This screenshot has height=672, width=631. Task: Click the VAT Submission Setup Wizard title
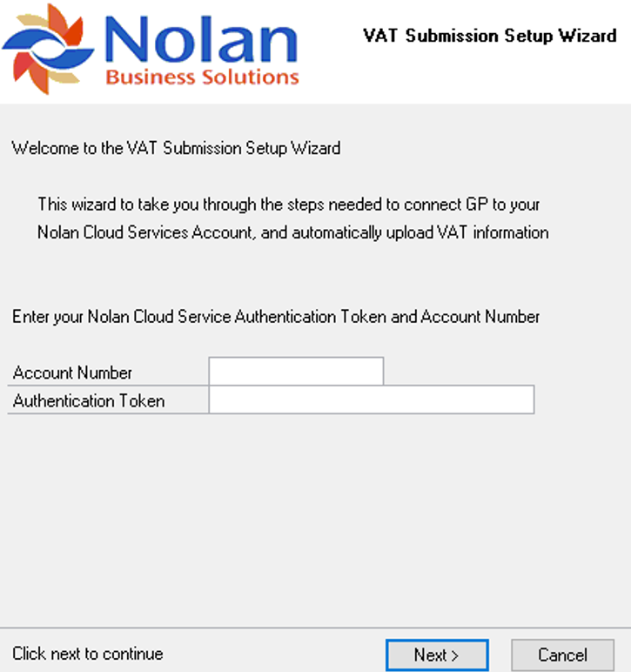(x=490, y=36)
